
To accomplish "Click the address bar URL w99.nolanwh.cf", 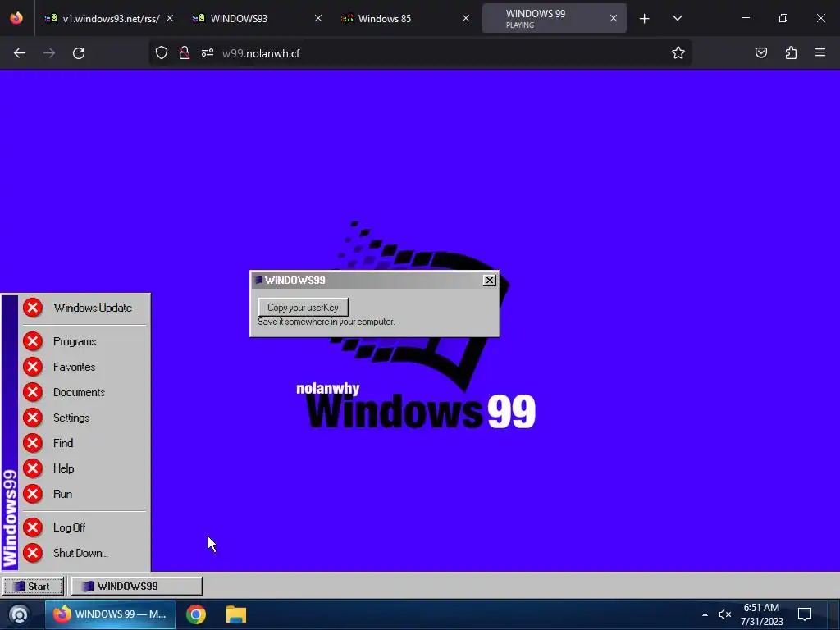I will click(x=261, y=53).
